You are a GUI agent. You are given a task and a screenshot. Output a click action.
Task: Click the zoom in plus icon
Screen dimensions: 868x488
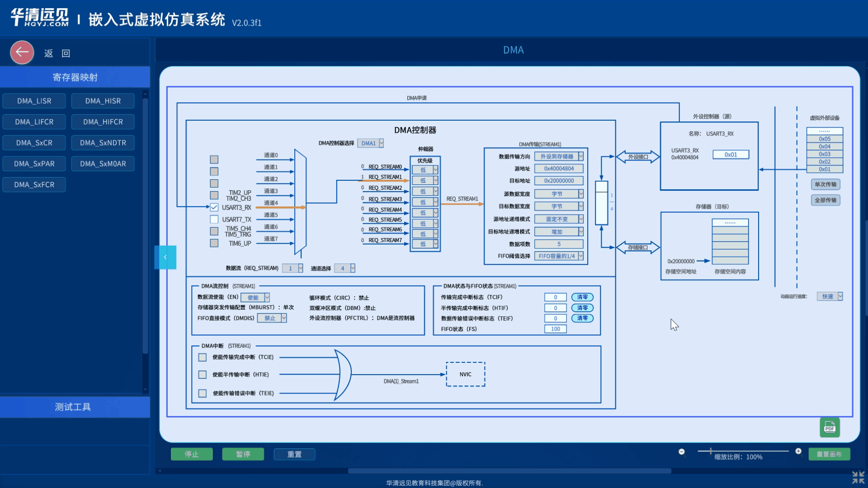798,451
